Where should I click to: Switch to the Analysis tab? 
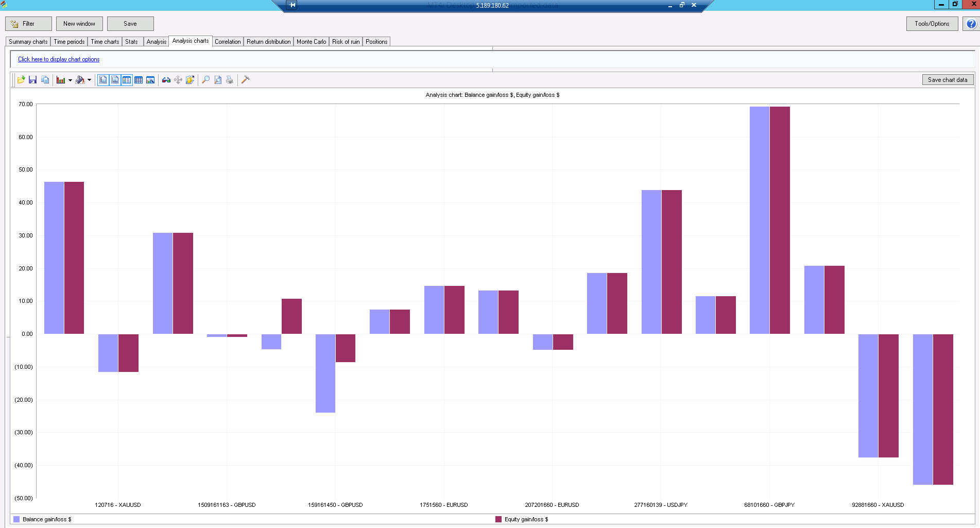[156, 42]
